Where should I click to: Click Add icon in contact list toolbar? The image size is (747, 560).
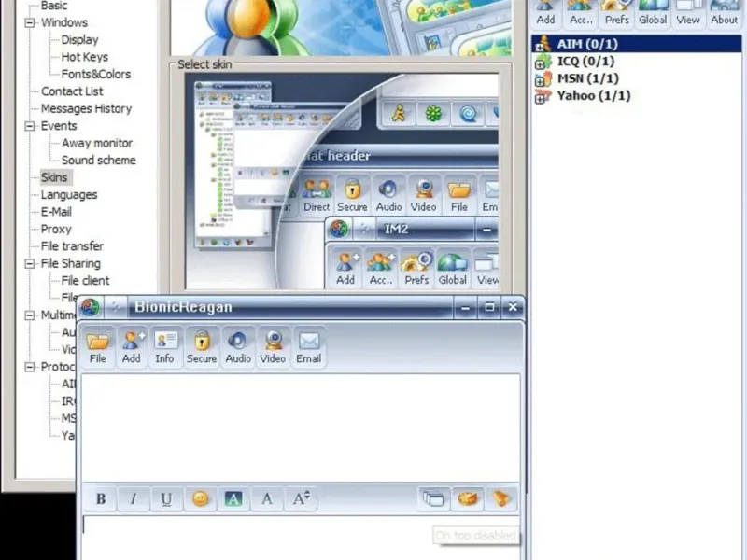(545, 13)
